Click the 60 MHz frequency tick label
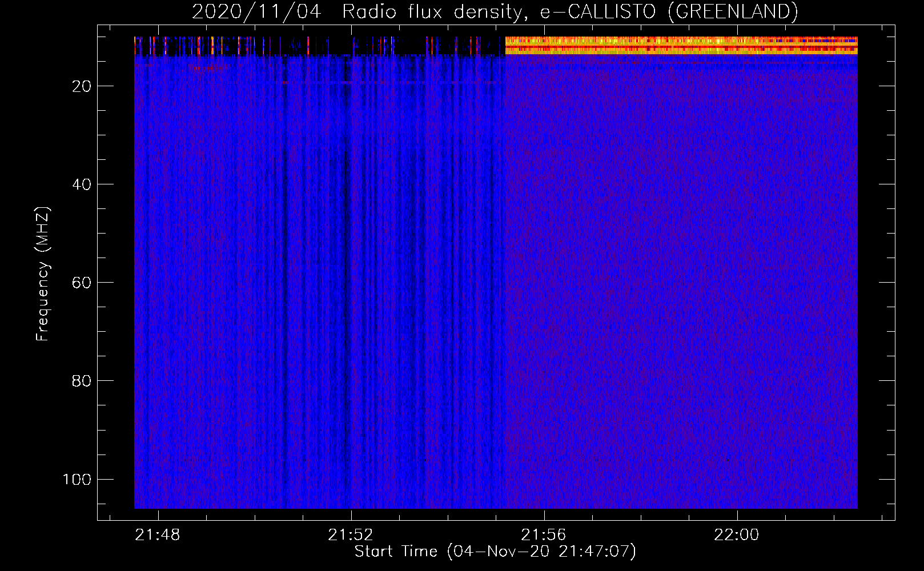 82,283
